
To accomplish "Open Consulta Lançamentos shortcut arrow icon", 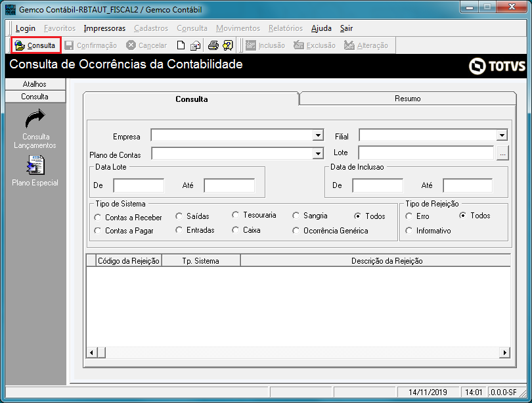I will point(35,119).
